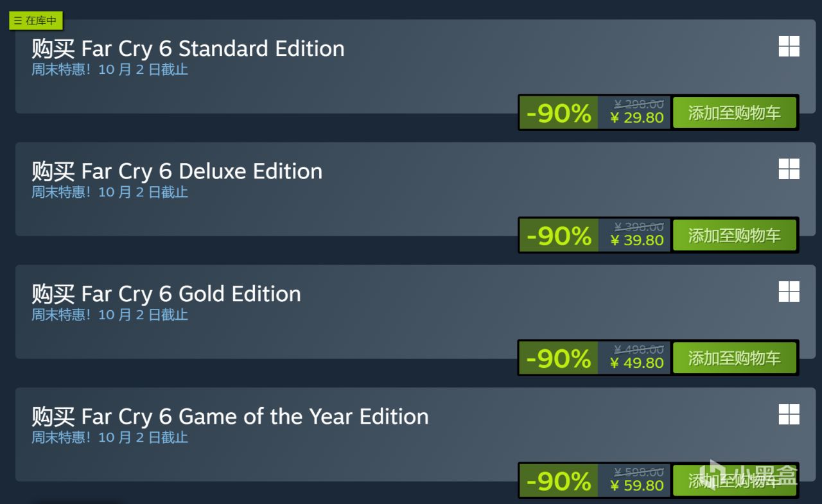Click the ¥ 39.80 discounted price
The width and height of the screenshot is (822, 504).
click(x=637, y=241)
